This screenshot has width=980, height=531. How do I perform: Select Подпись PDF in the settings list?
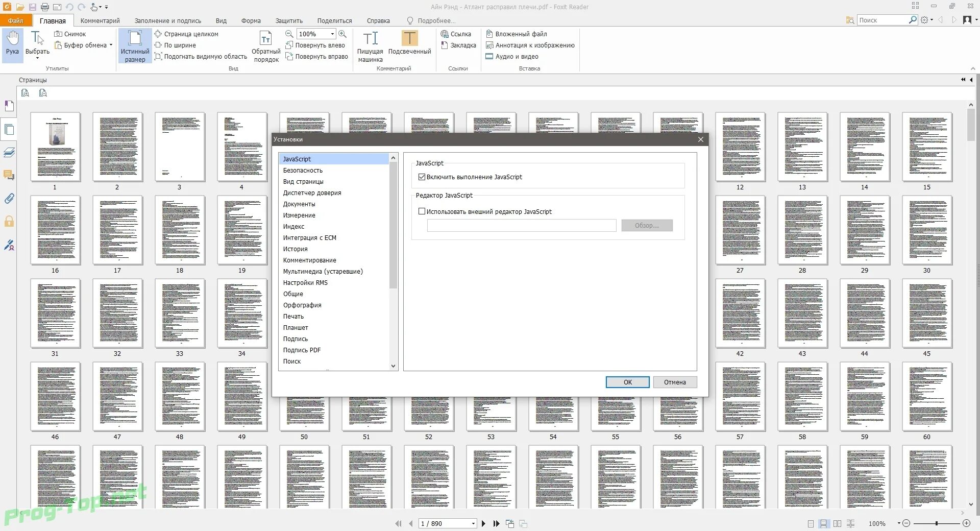pos(334,350)
